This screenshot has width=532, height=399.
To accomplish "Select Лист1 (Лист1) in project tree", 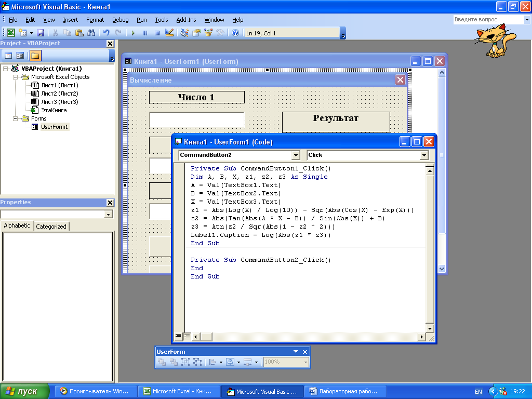I will (x=59, y=85).
